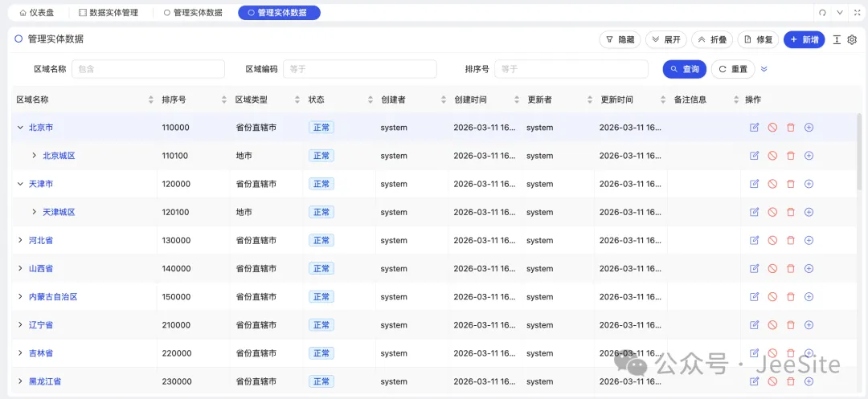Refresh the page with tab bar reload icon
This screenshot has height=399, width=868.
pos(822,13)
